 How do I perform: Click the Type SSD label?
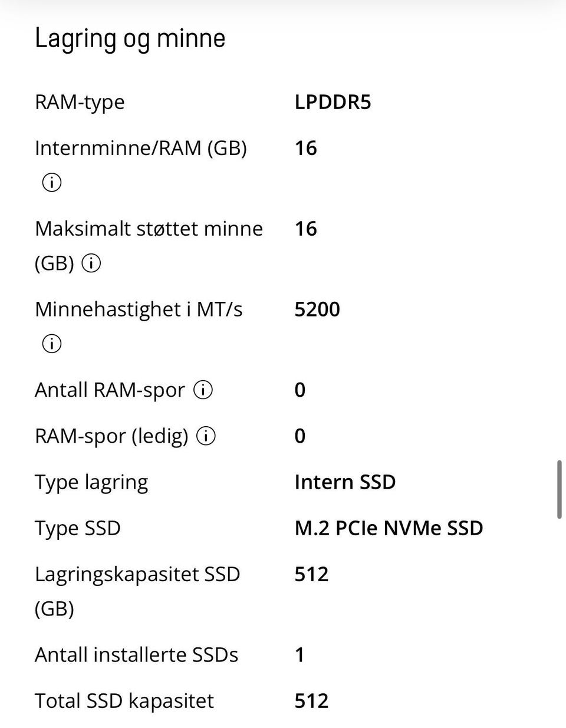pyautogui.click(x=77, y=528)
